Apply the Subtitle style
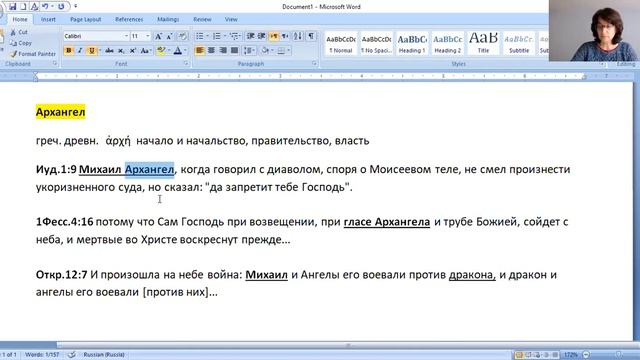This screenshot has width=640, height=360. (x=519, y=44)
